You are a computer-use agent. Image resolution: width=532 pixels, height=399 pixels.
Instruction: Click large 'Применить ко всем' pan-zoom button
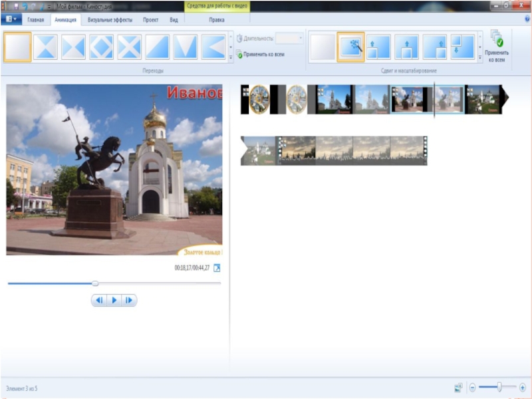(x=496, y=45)
